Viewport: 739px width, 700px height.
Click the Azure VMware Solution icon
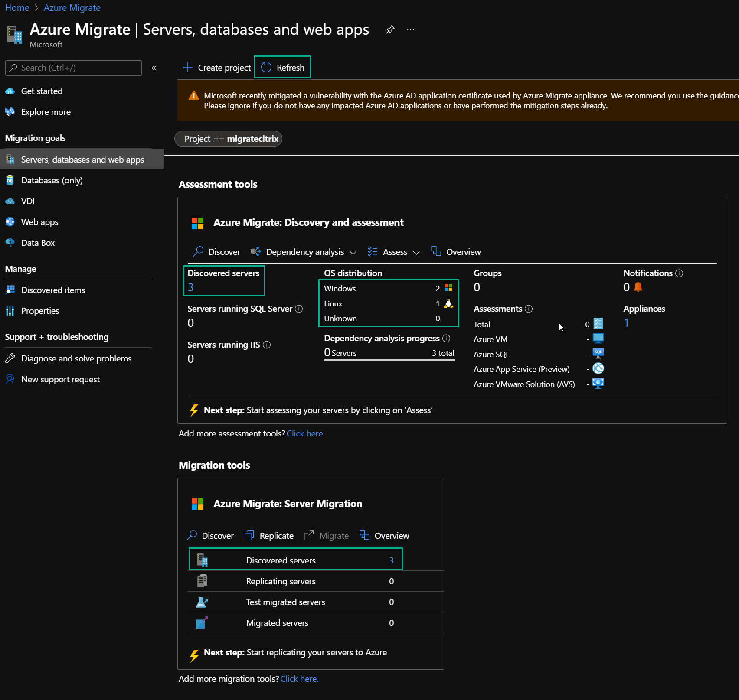(598, 383)
